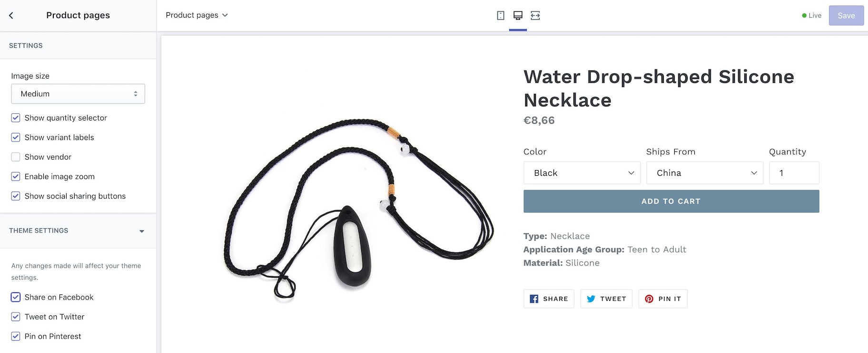Open the Image size Medium dropdown

click(78, 94)
